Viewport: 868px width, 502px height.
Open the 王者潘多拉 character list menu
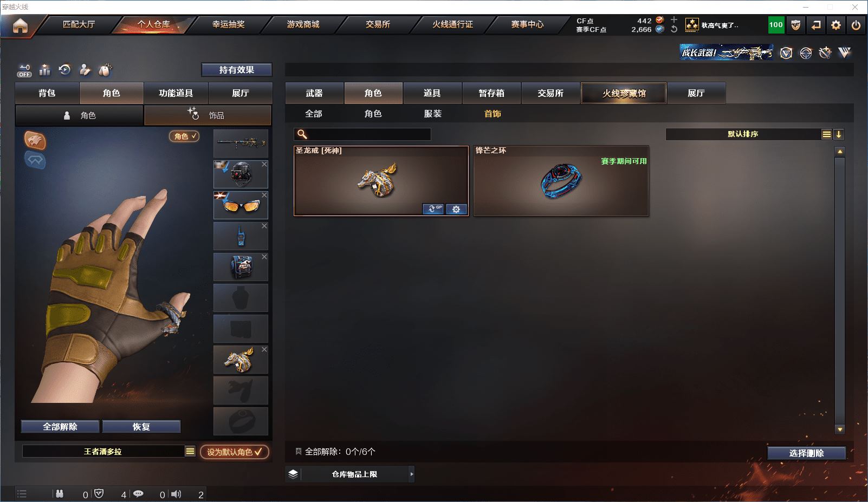coord(190,451)
